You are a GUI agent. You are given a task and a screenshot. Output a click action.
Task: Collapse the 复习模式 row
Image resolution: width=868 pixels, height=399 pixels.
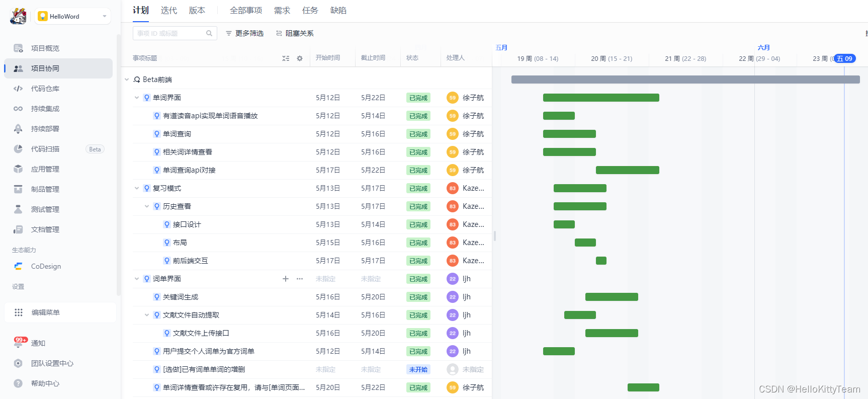pos(137,188)
